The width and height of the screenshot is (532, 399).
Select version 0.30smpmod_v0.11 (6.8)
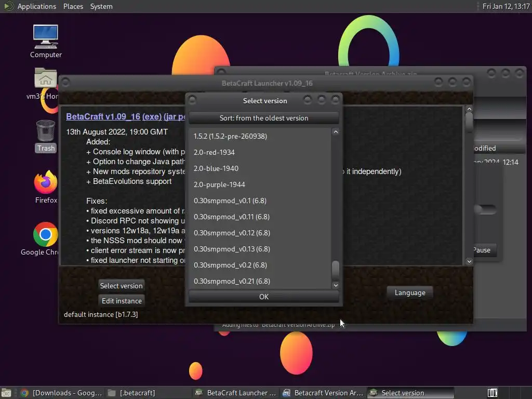click(260, 217)
